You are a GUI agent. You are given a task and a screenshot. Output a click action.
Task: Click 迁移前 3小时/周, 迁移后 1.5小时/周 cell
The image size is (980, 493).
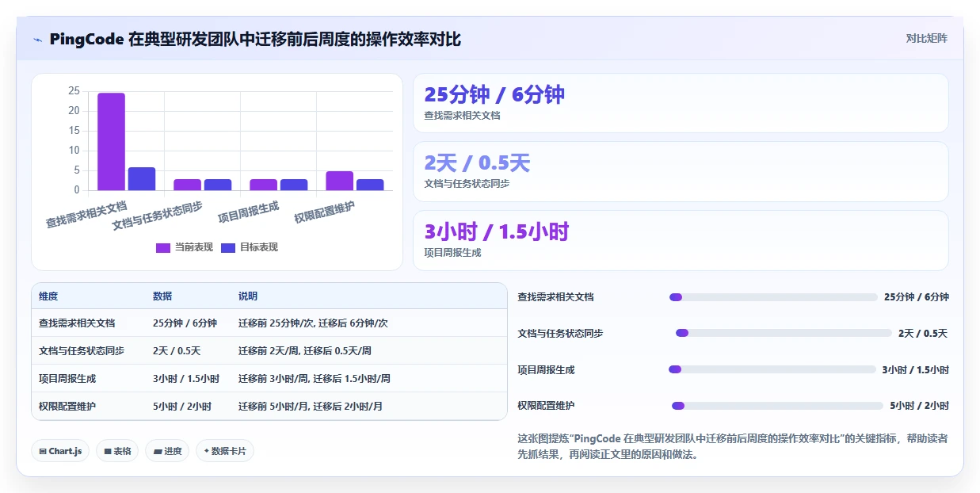click(x=315, y=379)
